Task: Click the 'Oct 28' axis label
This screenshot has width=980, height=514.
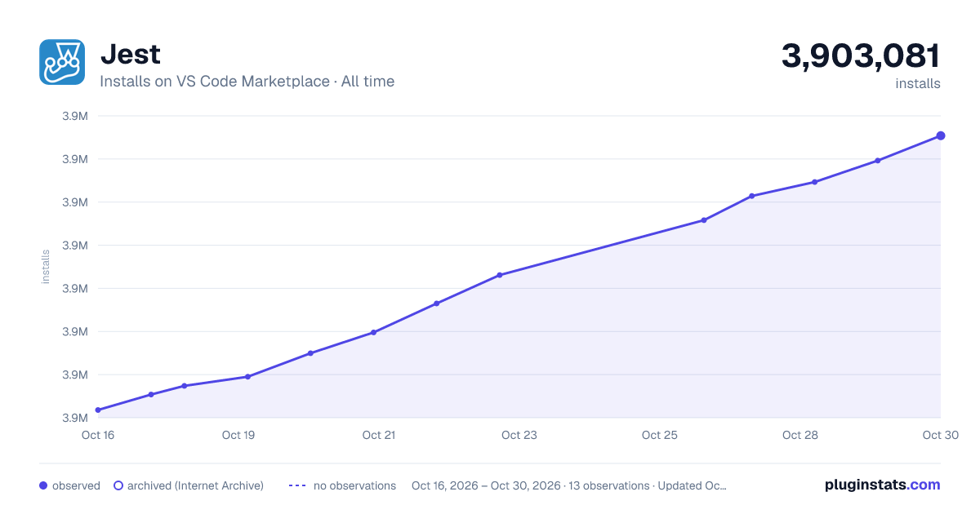Action: click(x=800, y=435)
